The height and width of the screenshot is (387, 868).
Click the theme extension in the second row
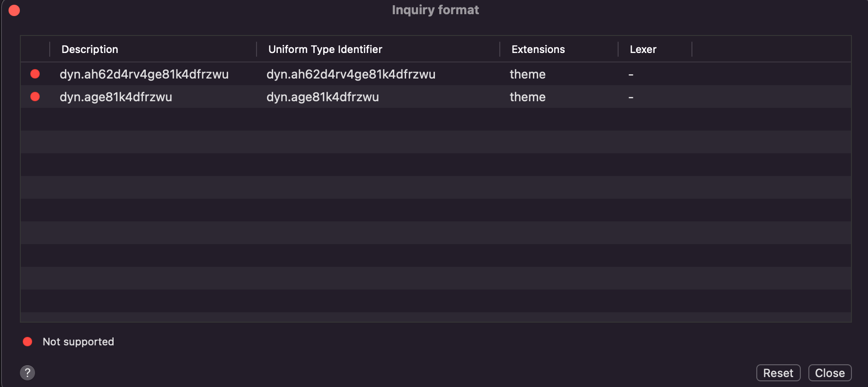[528, 97]
